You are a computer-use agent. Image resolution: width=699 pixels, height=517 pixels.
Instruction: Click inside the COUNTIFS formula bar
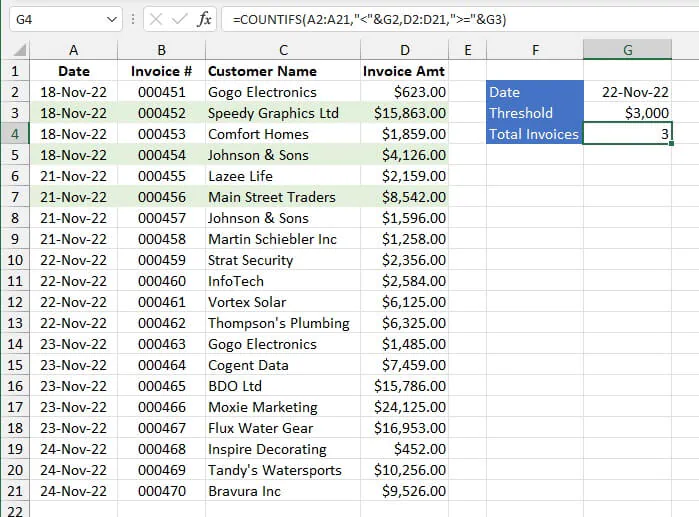pyautogui.click(x=459, y=19)
